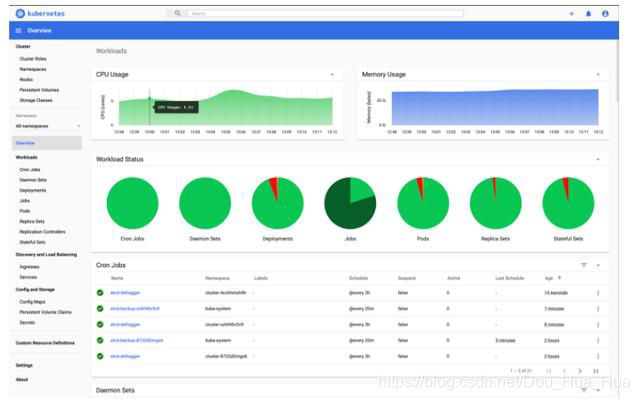This screenshot has width=640, height=400.
Task: Go to next page of Cron Jobs
Action: pos(580,371)
